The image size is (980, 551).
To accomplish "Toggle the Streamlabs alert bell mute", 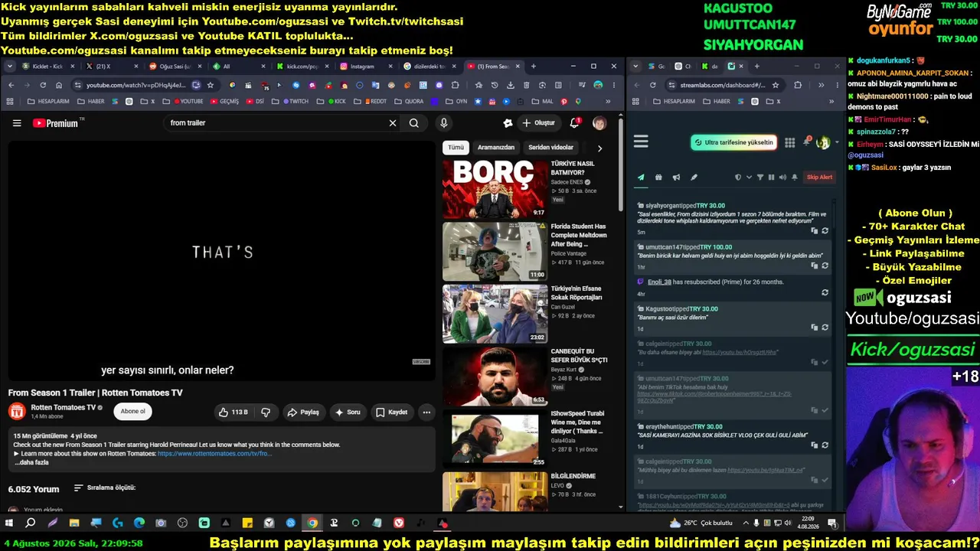I will pyautogui.click(x=795, y=178).
